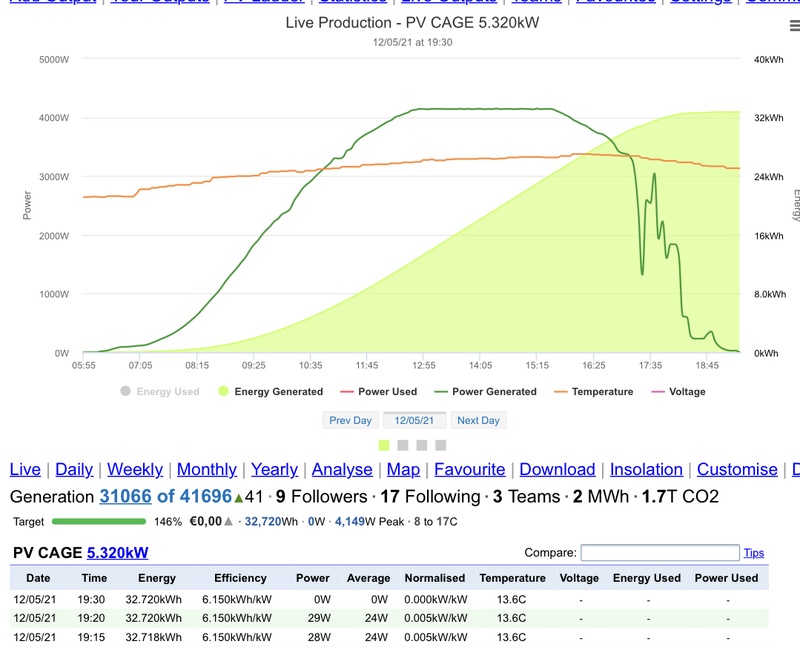The height and width of the screenshot is (647, 800).
Task: Click the green Target progress bar
Action: (x=99, y=521)
